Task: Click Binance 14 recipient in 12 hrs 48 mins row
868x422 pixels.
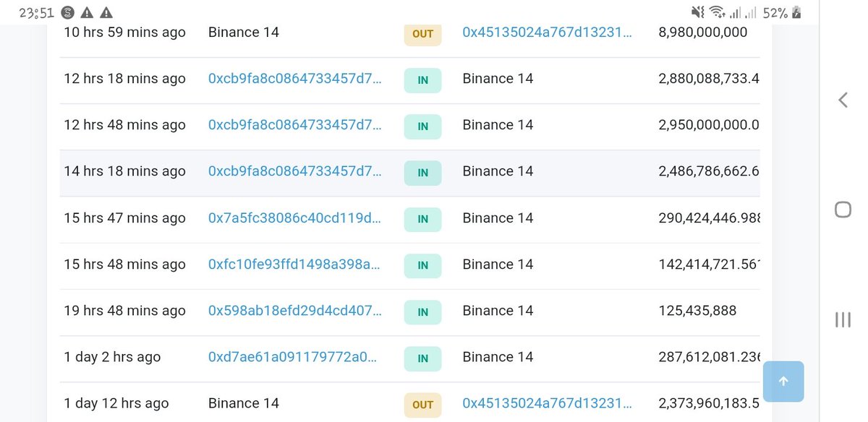Action: (x=498, y=125)
